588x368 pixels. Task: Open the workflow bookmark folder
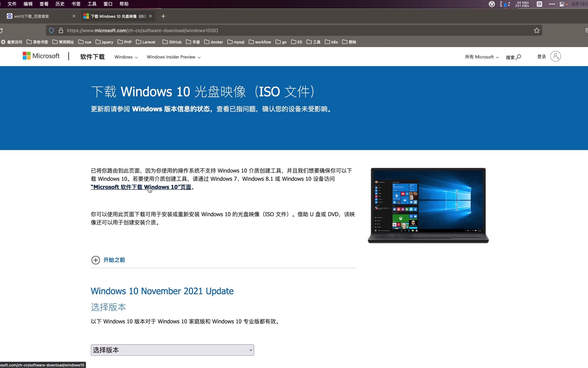260,42
